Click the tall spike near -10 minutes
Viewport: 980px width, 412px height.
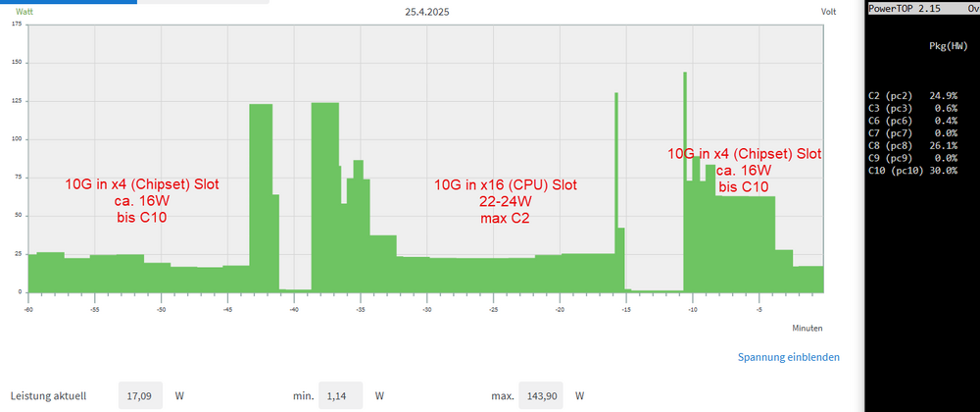click(x=685, y=181)
